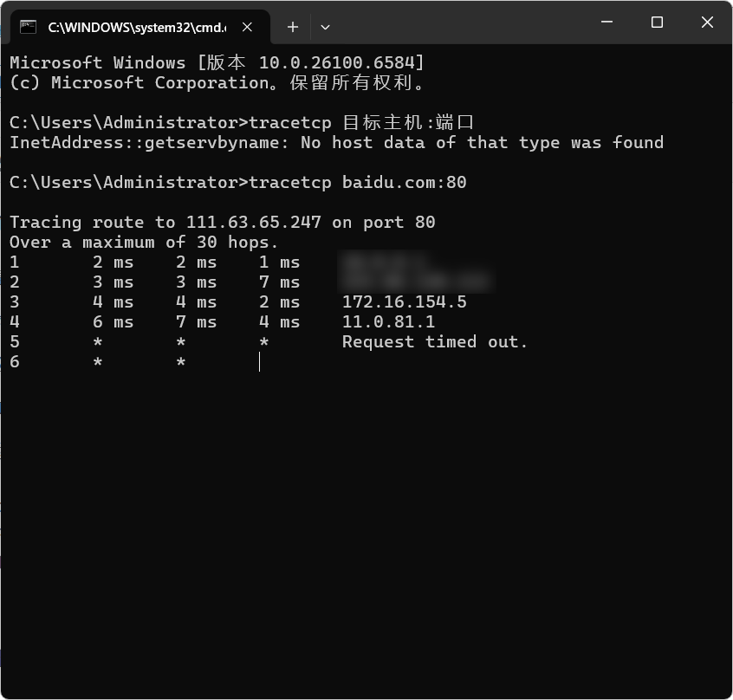The width and height of the screenshot is (733, 700).
Task: Click the "Over a maximum of 30 hops." line
Action: pyautogui.click(x=144, y=242)
